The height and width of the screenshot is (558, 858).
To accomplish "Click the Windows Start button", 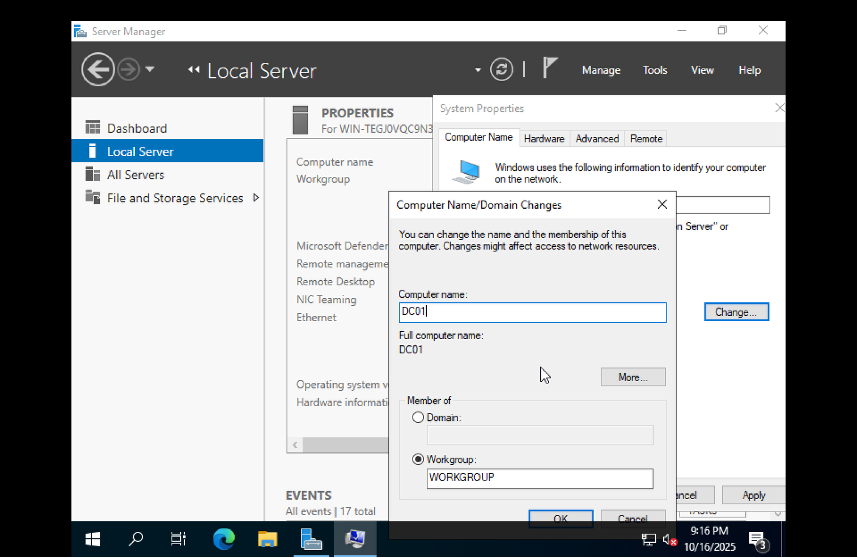I will click(92, 539).
